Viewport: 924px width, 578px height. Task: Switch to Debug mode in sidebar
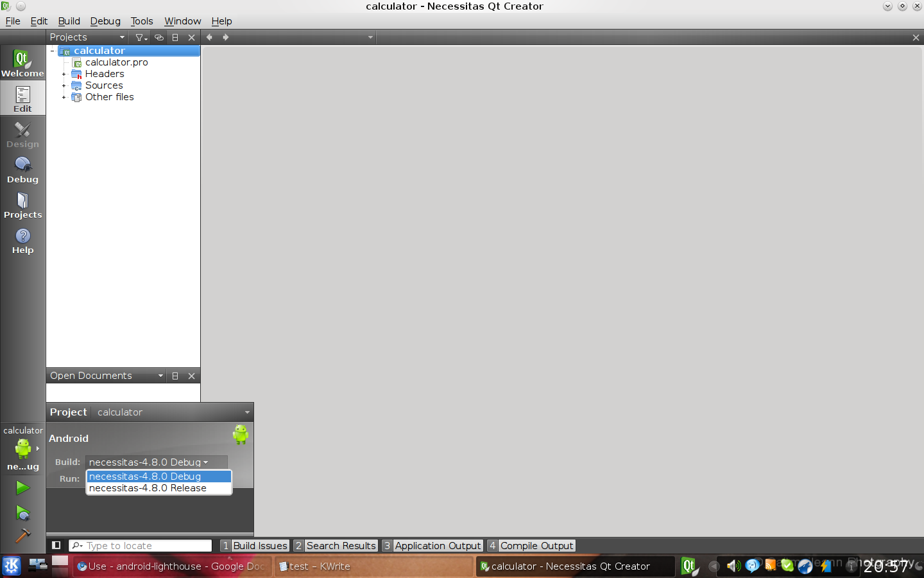(x=22, y=170)
